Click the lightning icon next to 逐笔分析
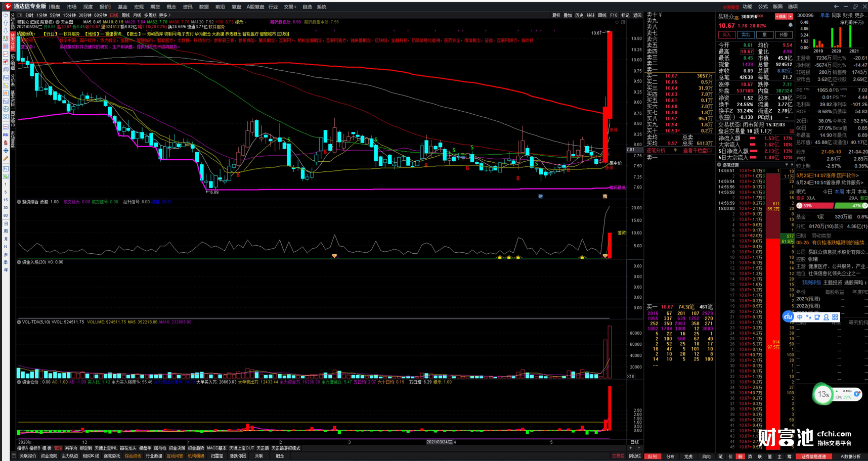 [x=675, y=150]
